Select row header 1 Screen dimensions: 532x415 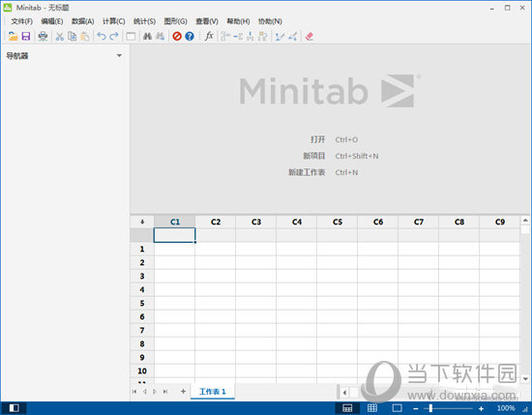tap(142, 249)
